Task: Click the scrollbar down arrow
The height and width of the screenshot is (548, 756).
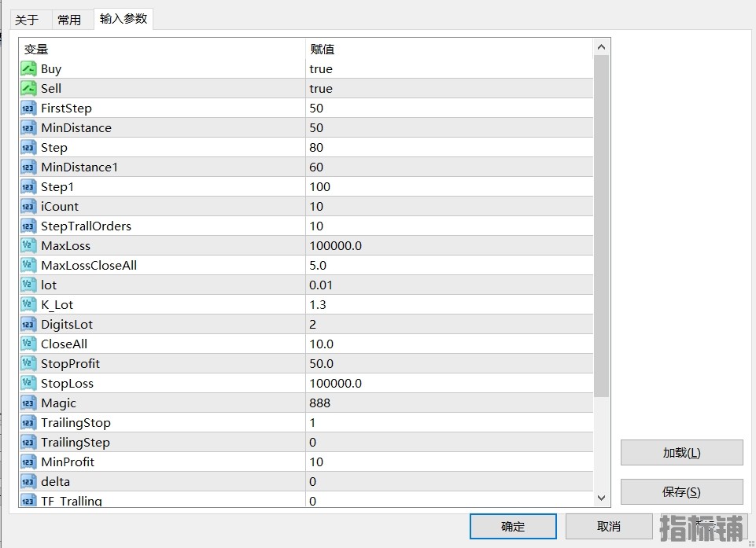Action: [601, 498]
